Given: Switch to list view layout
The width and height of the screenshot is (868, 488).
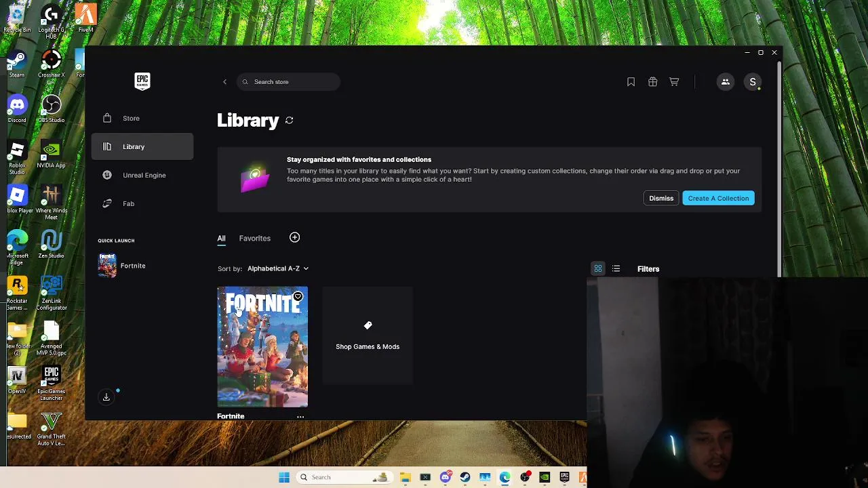Looking at the screenshot, I should [616, 269].
